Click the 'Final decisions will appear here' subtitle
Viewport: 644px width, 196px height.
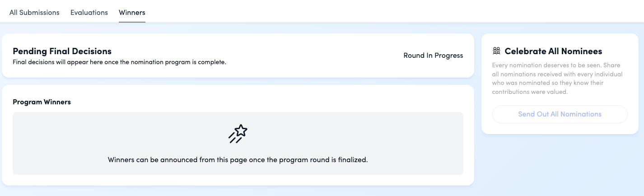point(119,62)
